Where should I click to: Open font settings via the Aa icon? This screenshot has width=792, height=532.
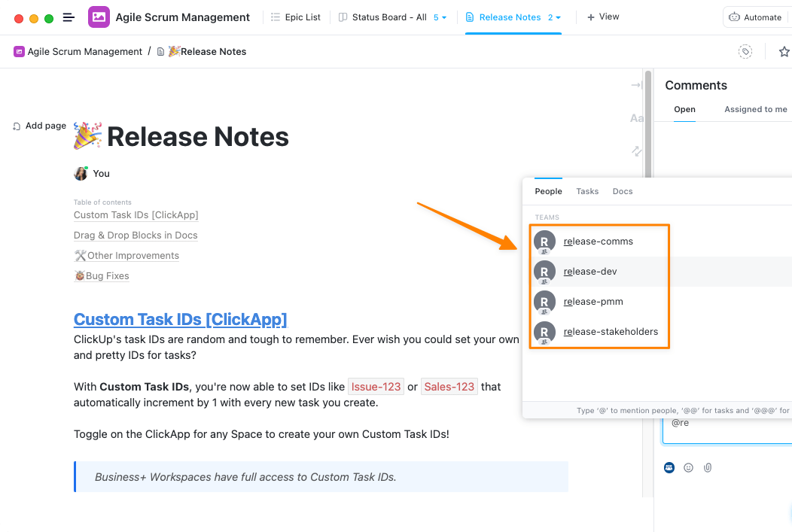636,117
